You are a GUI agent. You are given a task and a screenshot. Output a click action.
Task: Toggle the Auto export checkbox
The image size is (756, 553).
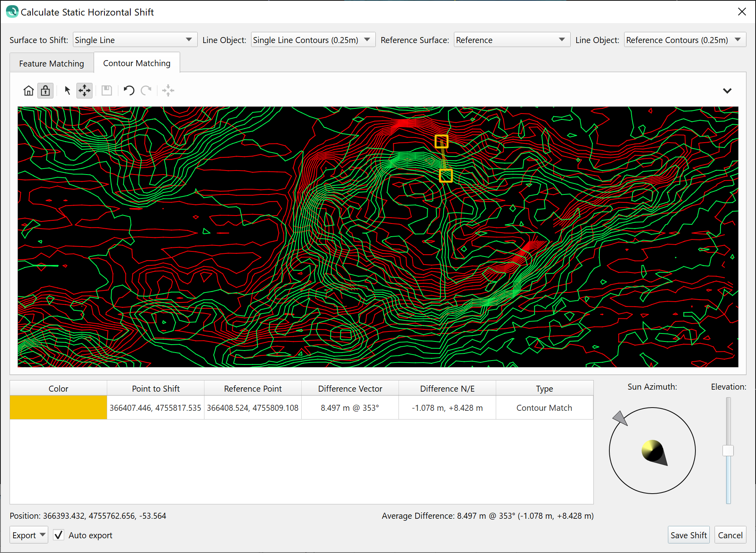pos(59,535)
